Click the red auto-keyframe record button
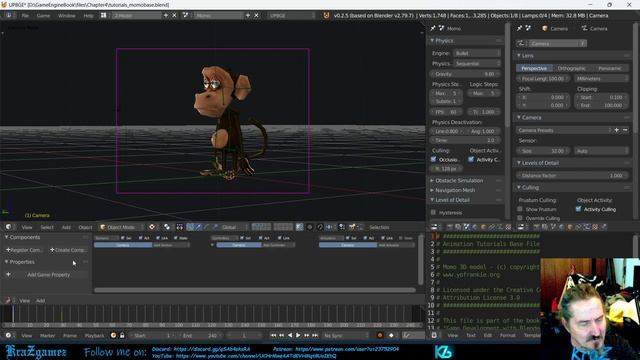640x360 pixels. [x=380, y=335]
